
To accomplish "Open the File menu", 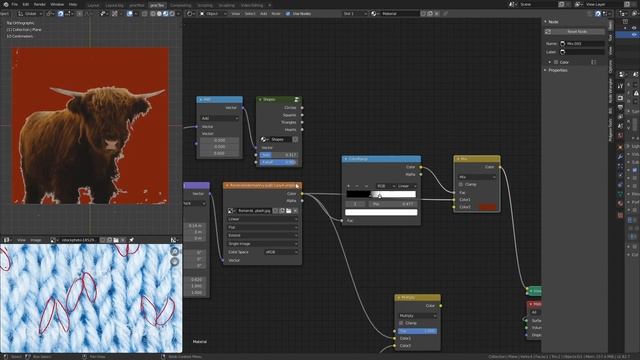I will coord(15,4).
